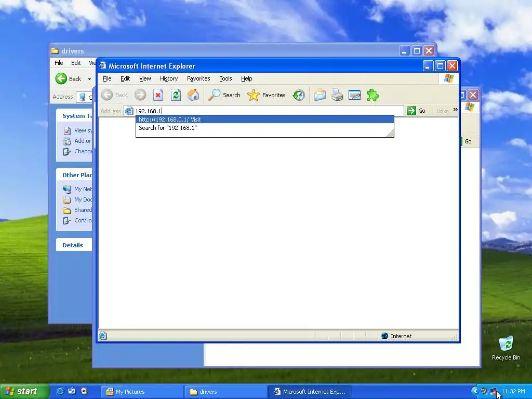
Task: Click the Mail envelope icon
Action: tap(320, 95)
